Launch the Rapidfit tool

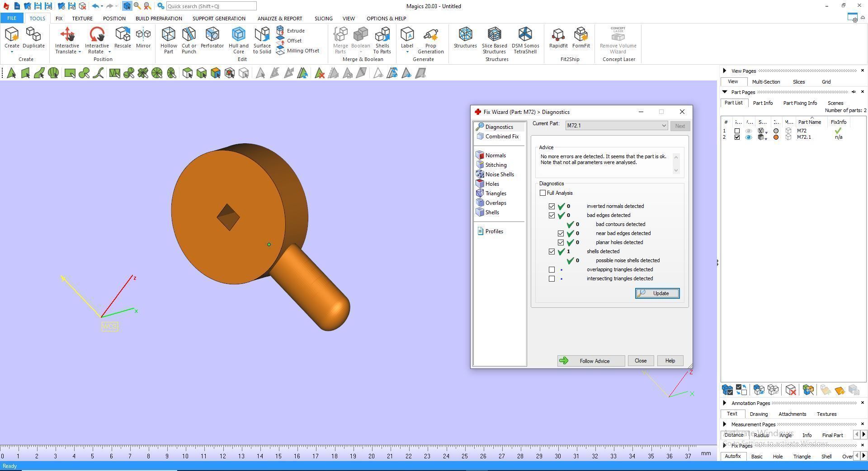tap(558, 38)
